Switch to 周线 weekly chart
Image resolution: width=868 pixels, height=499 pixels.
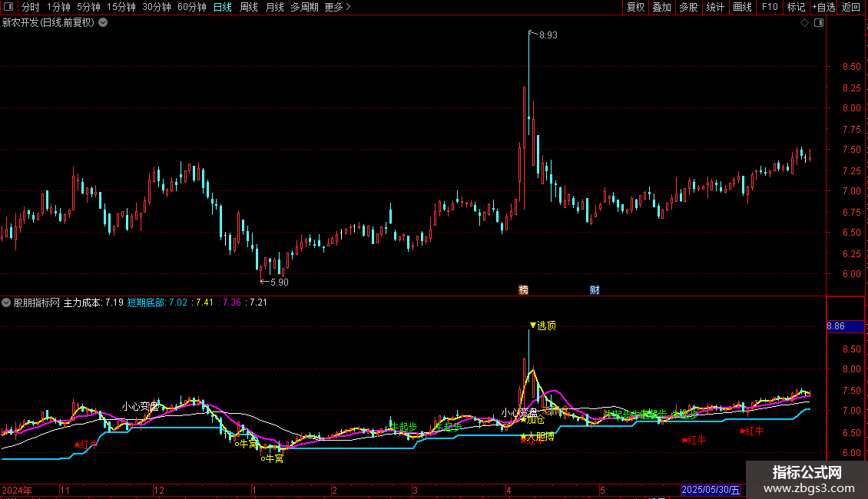coord(249,7)
